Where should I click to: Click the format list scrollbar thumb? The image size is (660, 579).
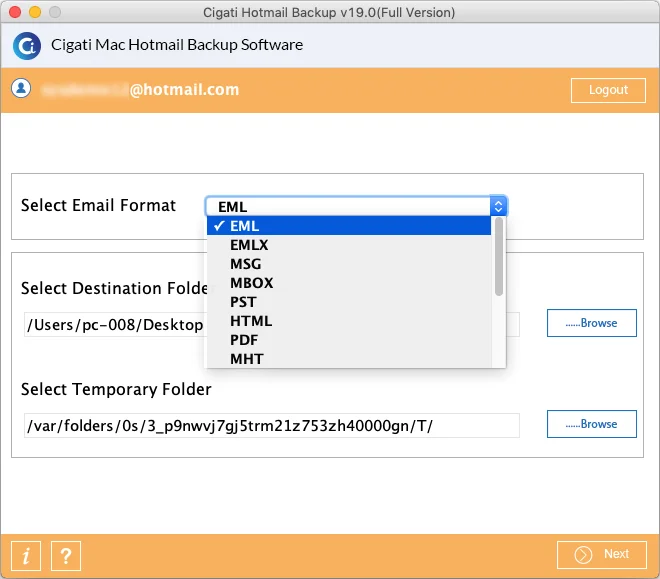pyautogui.click(x=499, y=257)
